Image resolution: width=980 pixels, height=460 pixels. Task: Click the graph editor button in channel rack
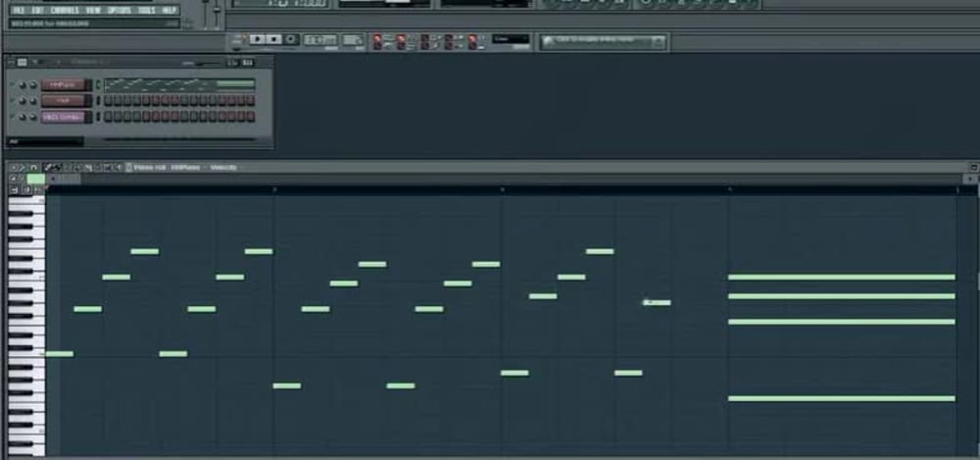tap(248, 63)
